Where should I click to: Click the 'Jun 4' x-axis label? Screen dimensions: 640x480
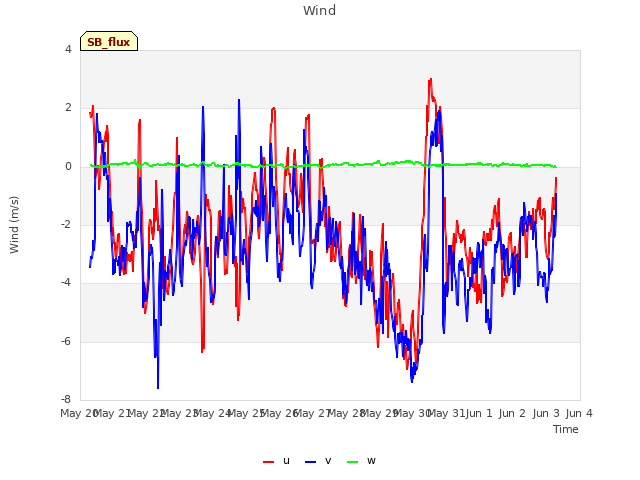tap(579, 413)
